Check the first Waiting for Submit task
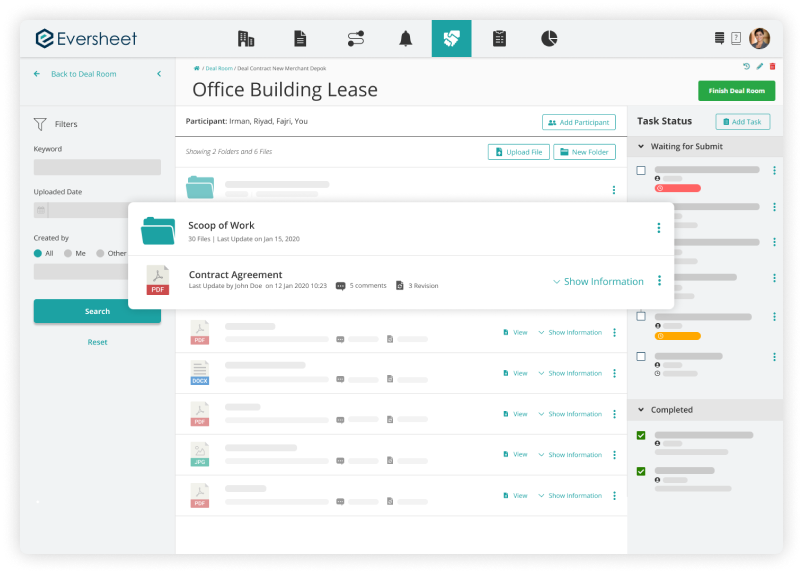803x574 pixels. [641, 171]
